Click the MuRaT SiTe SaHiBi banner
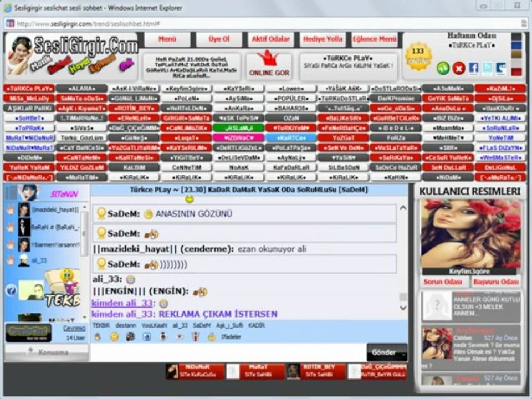This screenshot has width=532, height=399. coord(255,371)
